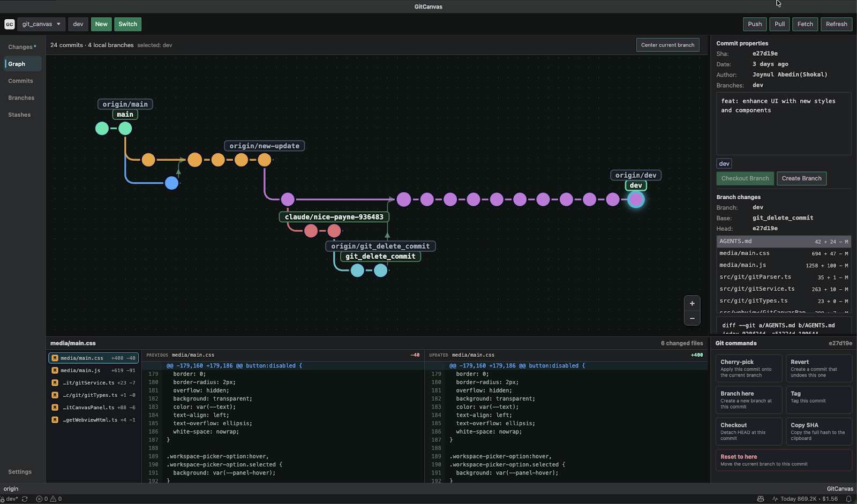Click Today 869.2K · $1.56 usage status item
This screenshot has width=857, height=504.
tap(805, 499)
